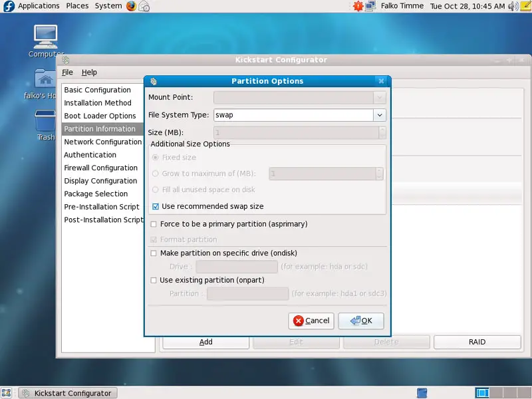The height and width of the screenshot is (399, 532).
Task: Open the Computer desktop icon
Action: (46, 41)
